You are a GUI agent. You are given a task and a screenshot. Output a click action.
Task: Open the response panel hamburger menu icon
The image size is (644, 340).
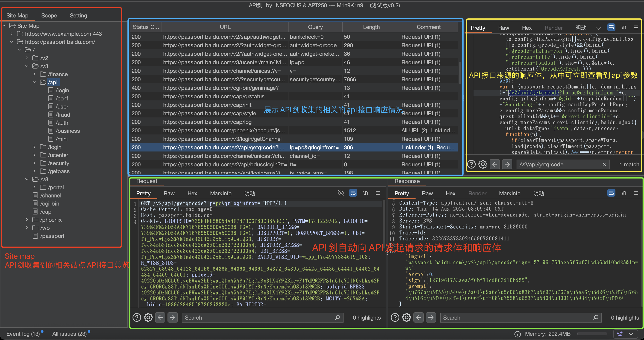coord(636,193)
